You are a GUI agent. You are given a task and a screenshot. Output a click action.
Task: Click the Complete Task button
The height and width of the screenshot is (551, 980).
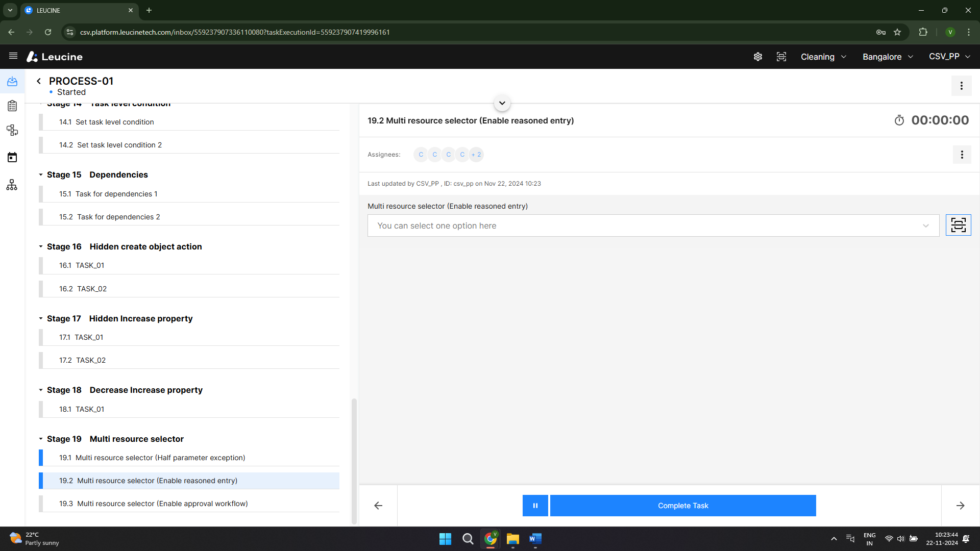[x=683, y=505]
